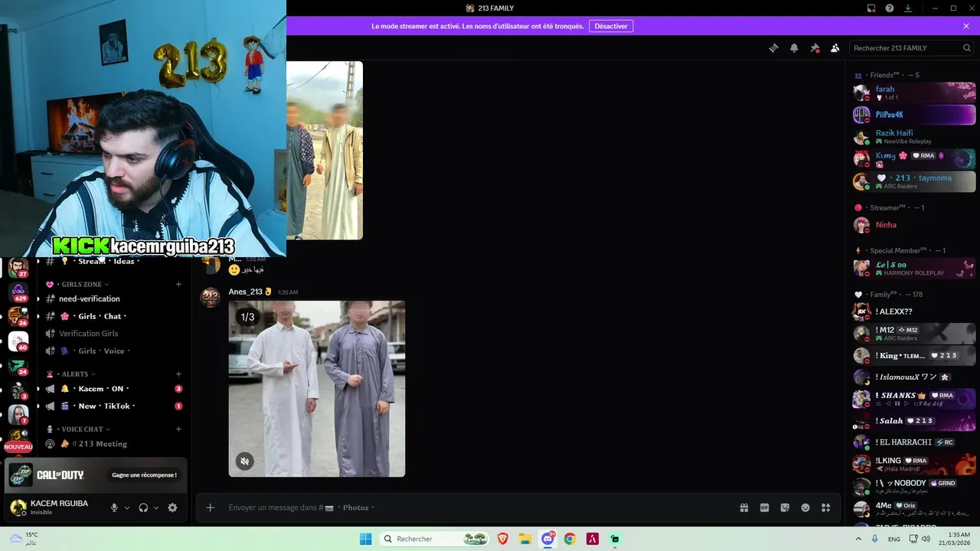Click Anes_213's avatar in chat

click(211, 297)
